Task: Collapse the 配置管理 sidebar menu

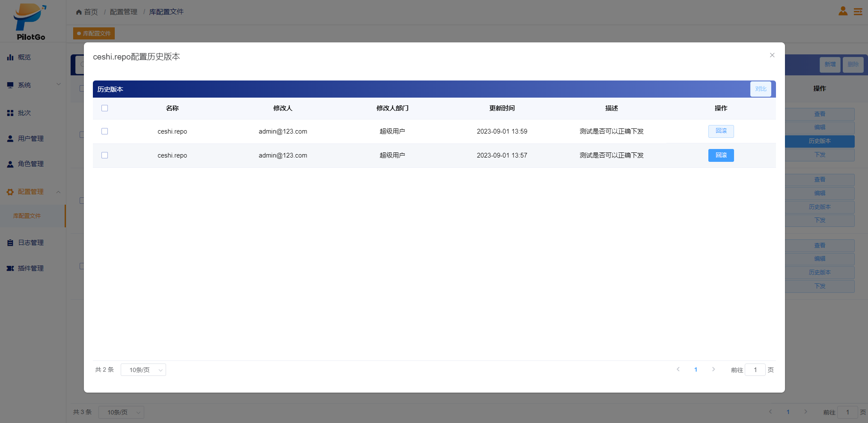Action: (x=33, y=192)
